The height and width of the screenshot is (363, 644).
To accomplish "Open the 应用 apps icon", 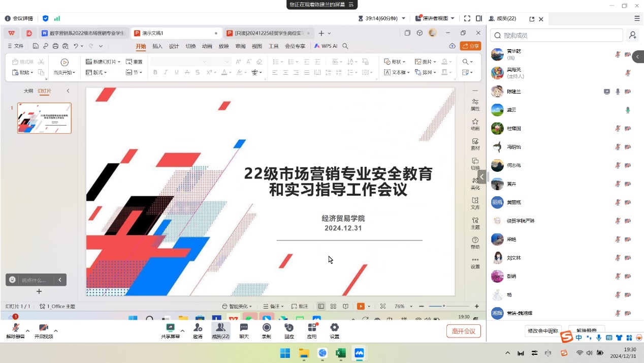I will click(x=312, y=330).
